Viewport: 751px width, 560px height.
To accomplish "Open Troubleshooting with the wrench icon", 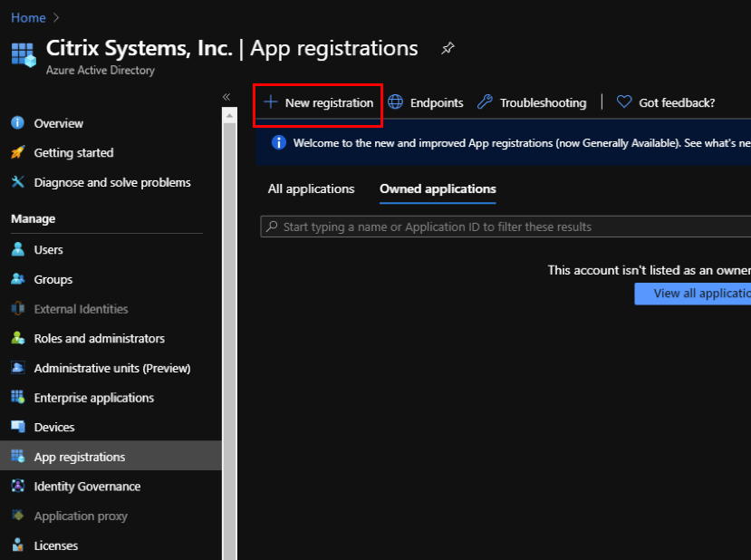I will pyautogui.click(x=485, y=102).
